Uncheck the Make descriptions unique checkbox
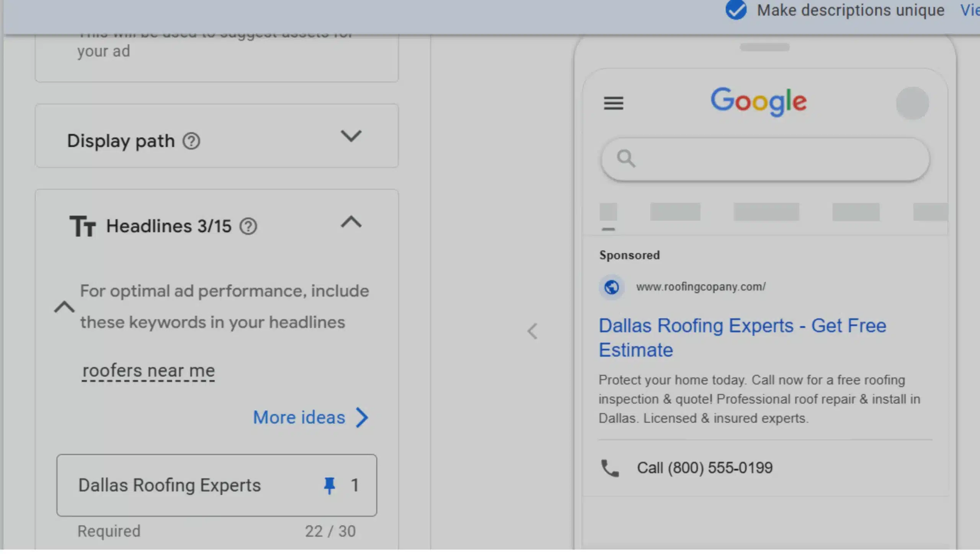The width and height of the screenshot is (980, 554). click(x=735, y=10)
